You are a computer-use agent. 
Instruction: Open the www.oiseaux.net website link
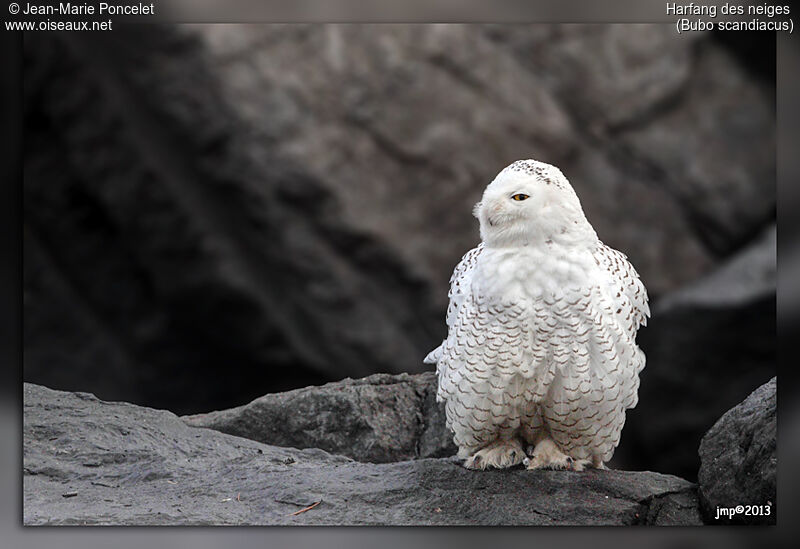click(58, 25)
